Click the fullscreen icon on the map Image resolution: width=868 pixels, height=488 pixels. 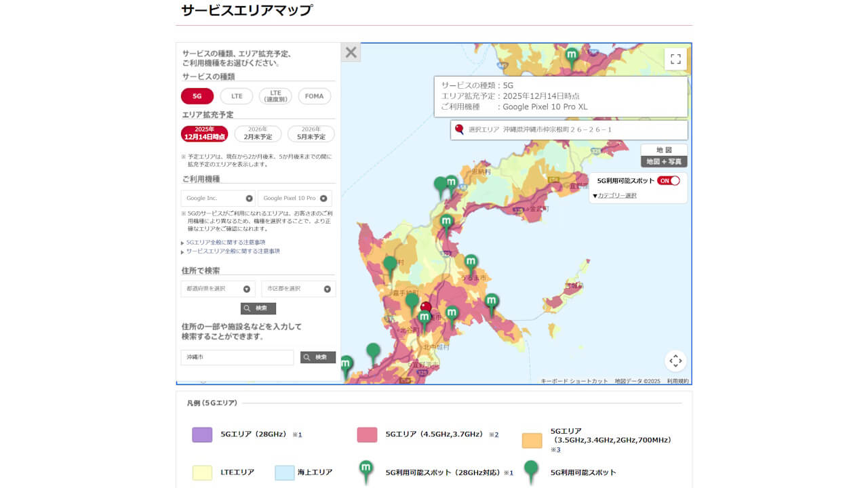click(x=675, y=59)
